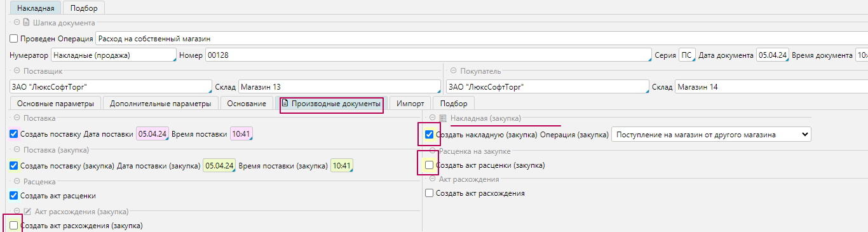
Task: Open the Основные параметры tab
Action: (55, 104)
